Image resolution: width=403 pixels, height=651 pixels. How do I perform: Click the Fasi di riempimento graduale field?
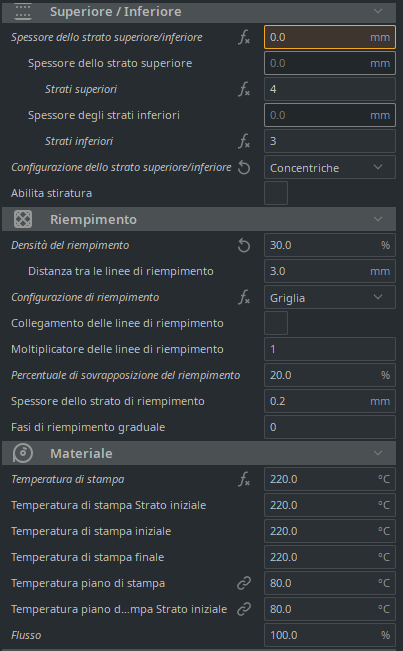coord(330,427)
